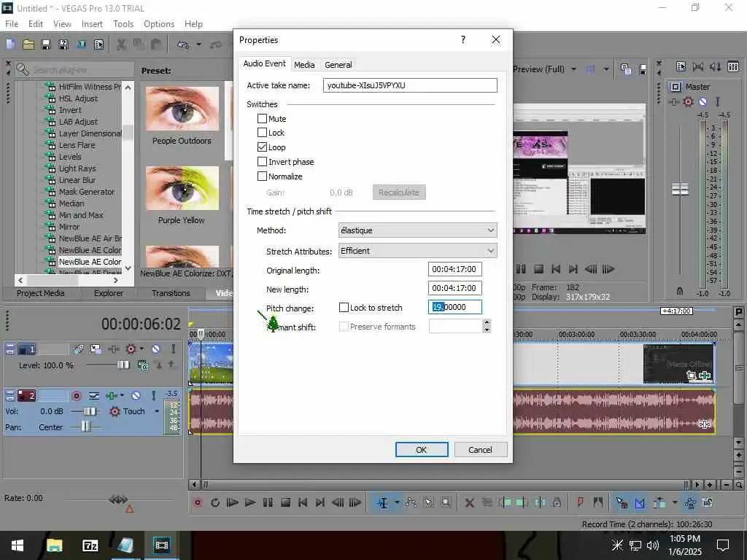Image resolution: width=747 pixels, height=560 pixels.
Task: Open the Preview (Full) quality dropdown
Action: coord(574,69)
